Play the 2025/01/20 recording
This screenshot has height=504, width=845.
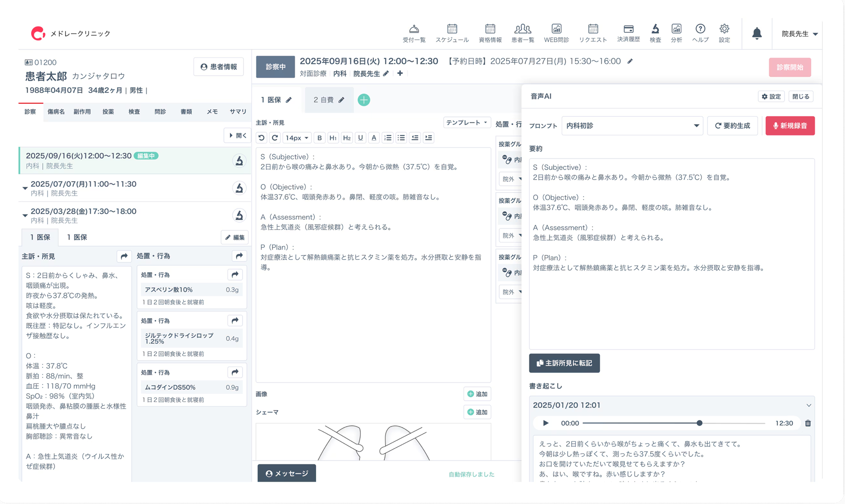pyautogui.click(x=546, y=423)
